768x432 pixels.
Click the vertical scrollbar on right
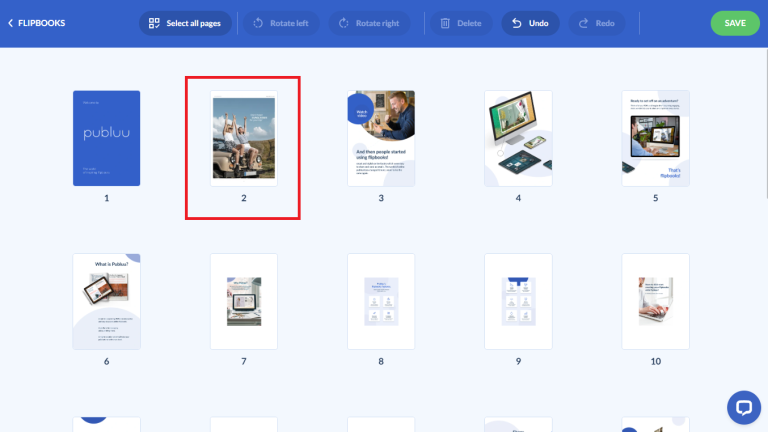pos(766,122)
